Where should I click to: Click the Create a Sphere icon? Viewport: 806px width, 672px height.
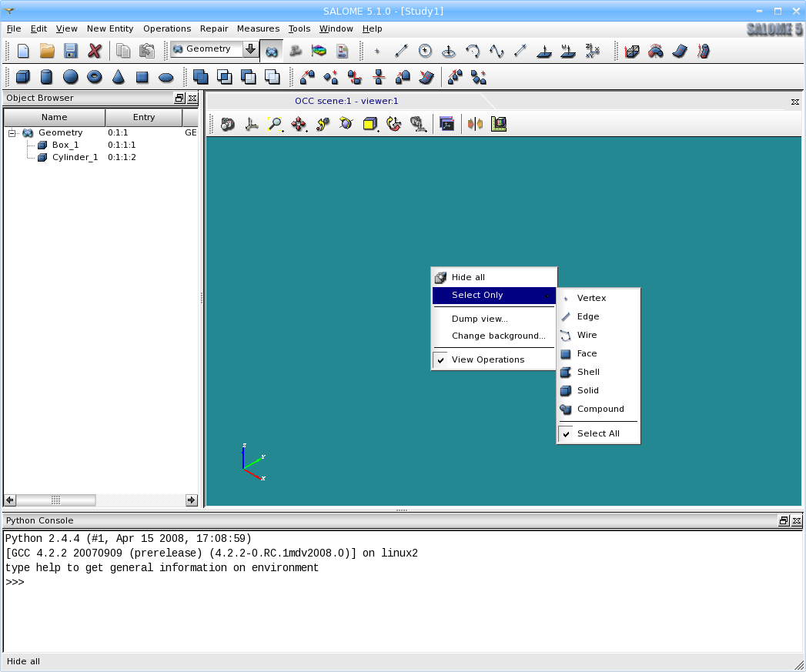tap(70, 77)
